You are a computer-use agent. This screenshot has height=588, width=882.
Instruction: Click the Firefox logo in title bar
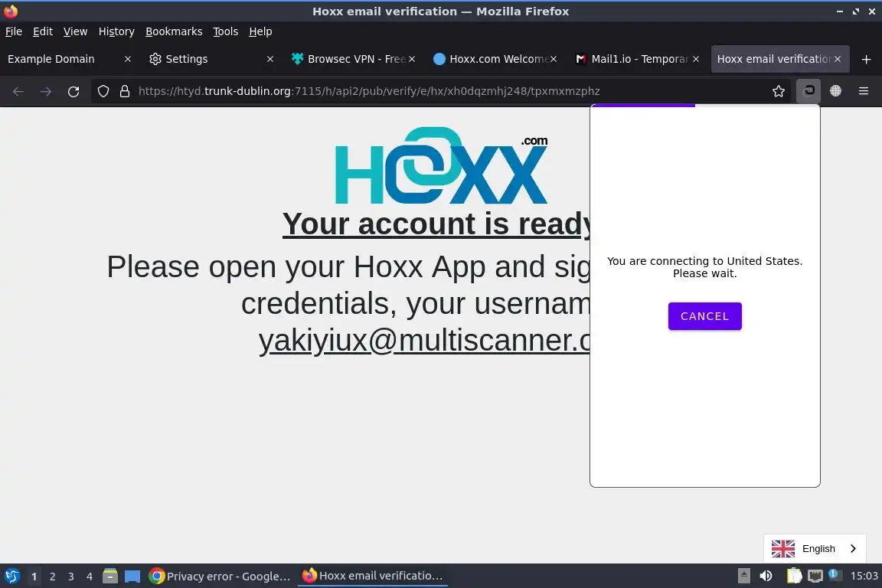(11, 11)
